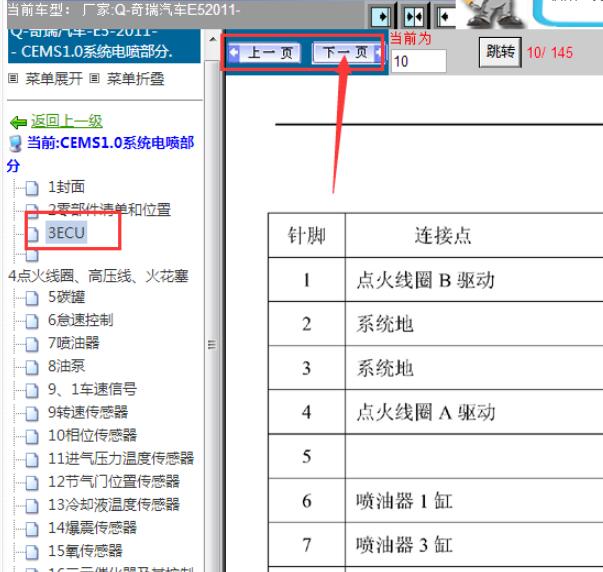Click document icon beside 13冷却液温度传感器
Viewport: 603px width, 572px height.
tap(32, 506)
